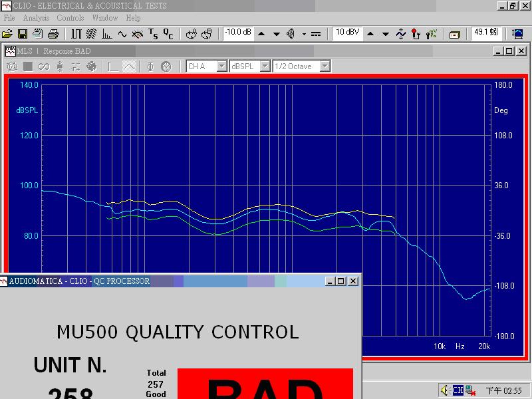Screen dimensions: 532x399
Task: Click the CLIO main window title icon
Action: [6, 6]
